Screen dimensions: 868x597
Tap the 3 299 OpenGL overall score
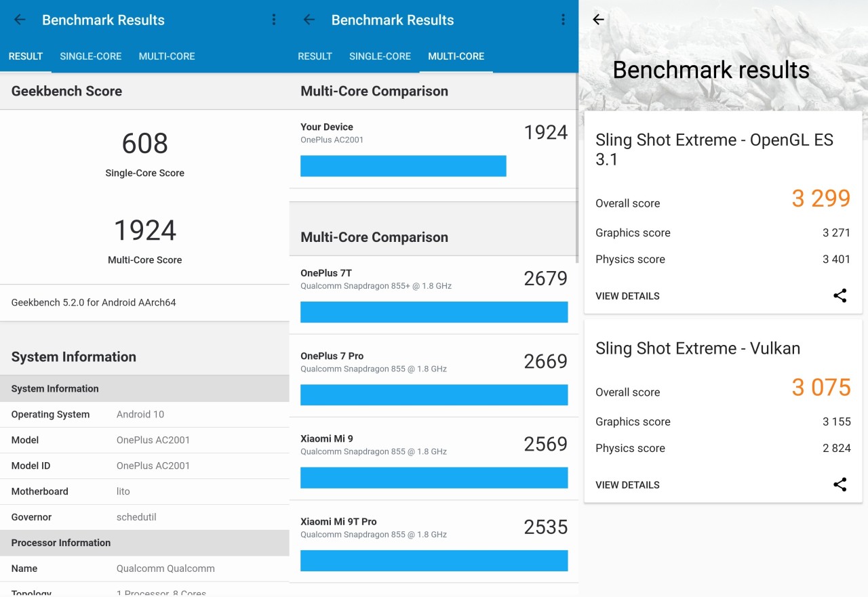click(821, 199)
